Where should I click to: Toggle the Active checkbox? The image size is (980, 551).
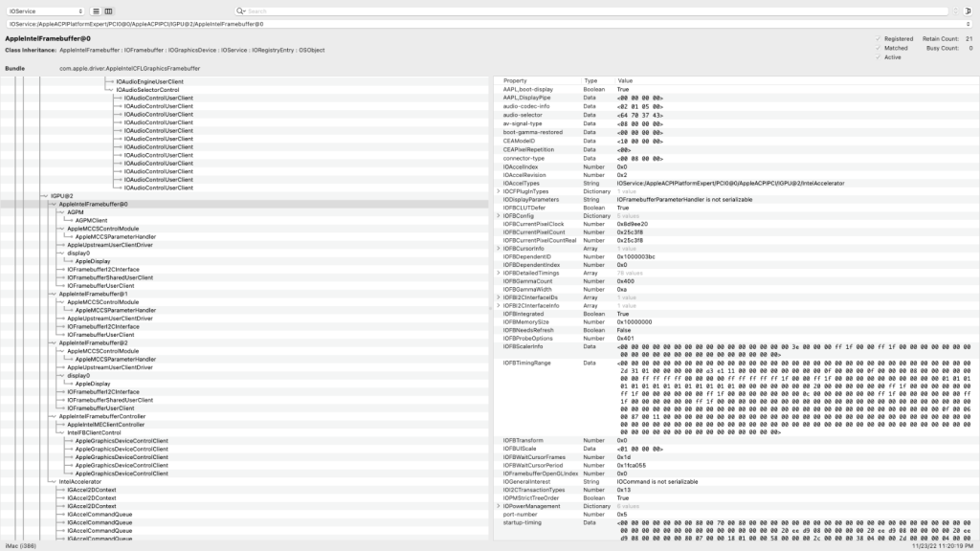coord(877,57)
